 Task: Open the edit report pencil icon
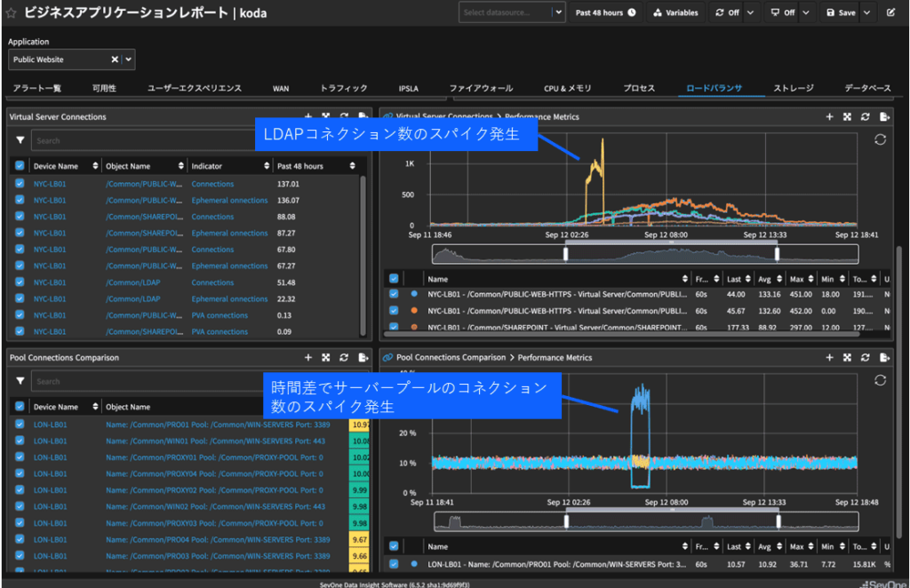[x=890, y=13]
